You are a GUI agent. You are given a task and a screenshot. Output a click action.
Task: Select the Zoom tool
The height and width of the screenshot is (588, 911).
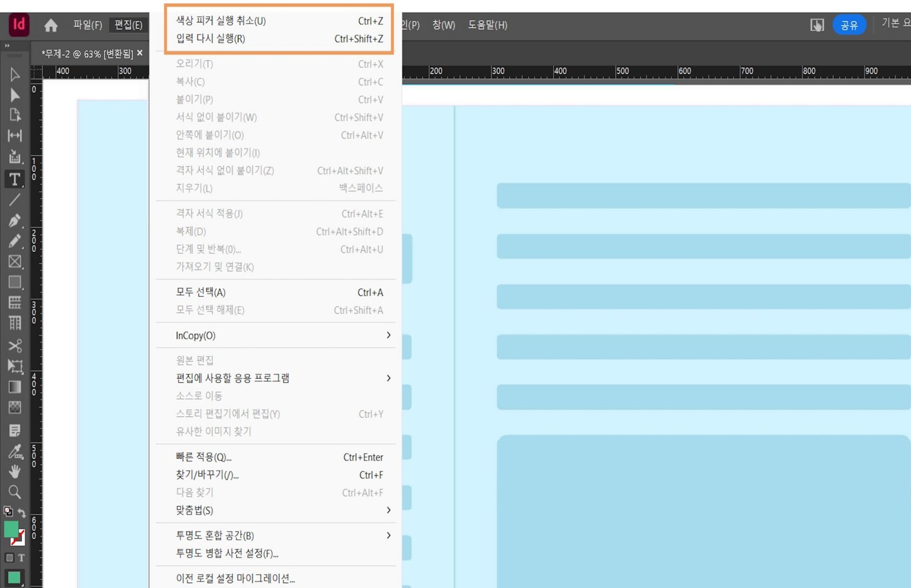coord(15,492)
